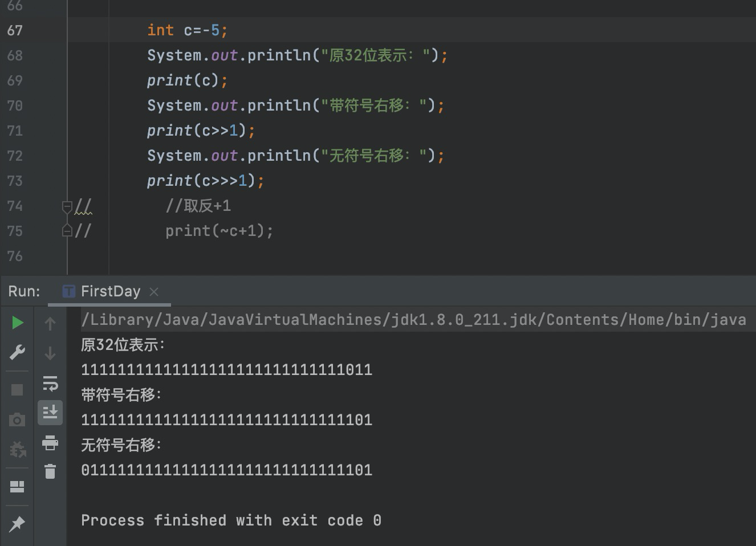The height and width of the screenshot is (546, 756).
Task: Click console output '无符号右移:'
Action: (x=121, y=445)
